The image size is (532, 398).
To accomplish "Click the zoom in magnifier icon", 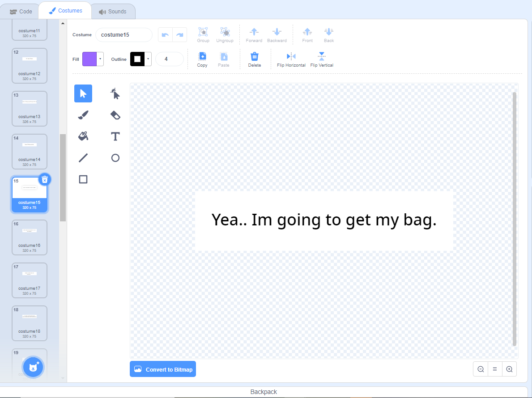I will 509,369.
